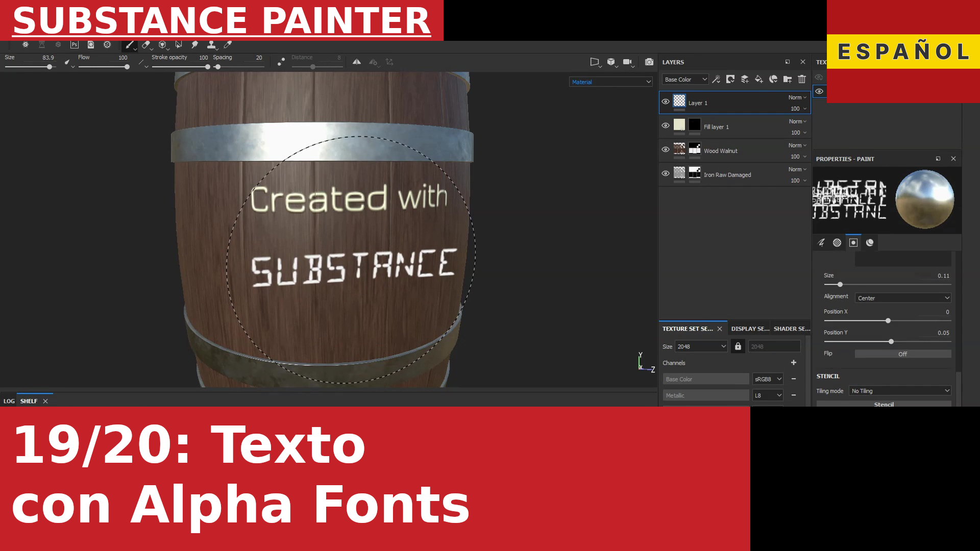Add a new fill layer

click(x=759, y=79)
